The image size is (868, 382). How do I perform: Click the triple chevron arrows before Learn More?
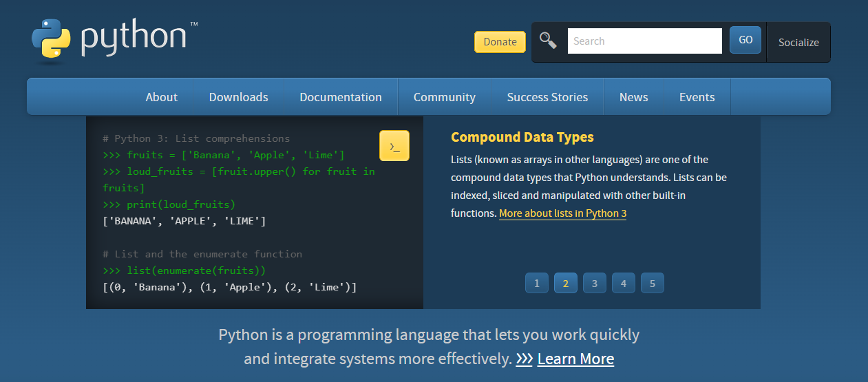[x=524, y=359]
